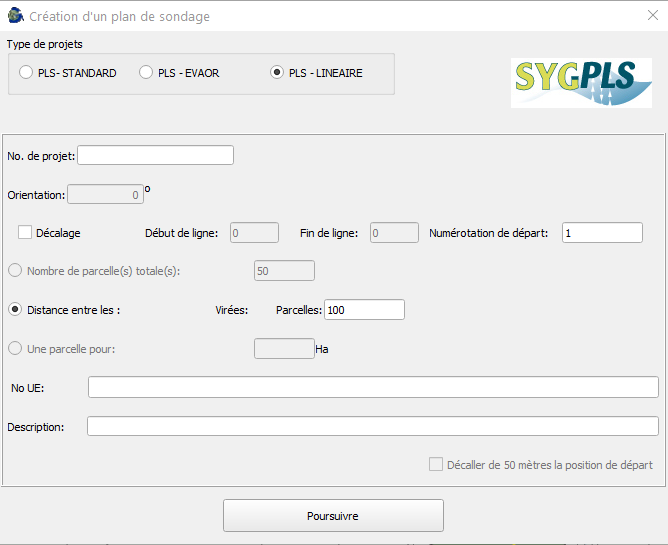The height and width of the screenshot is (545, 668).
Task: Click the Parcelles distance field
Action: click(364, 310)
